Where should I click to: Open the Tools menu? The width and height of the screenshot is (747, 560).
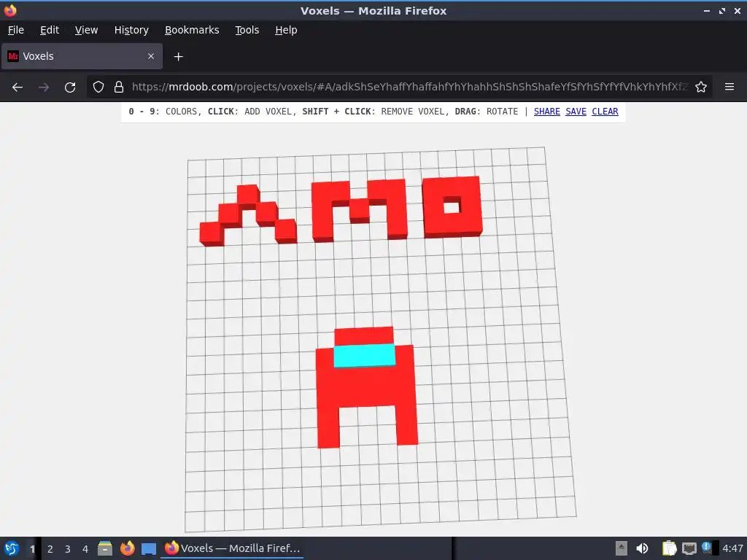tap(247, 30)
